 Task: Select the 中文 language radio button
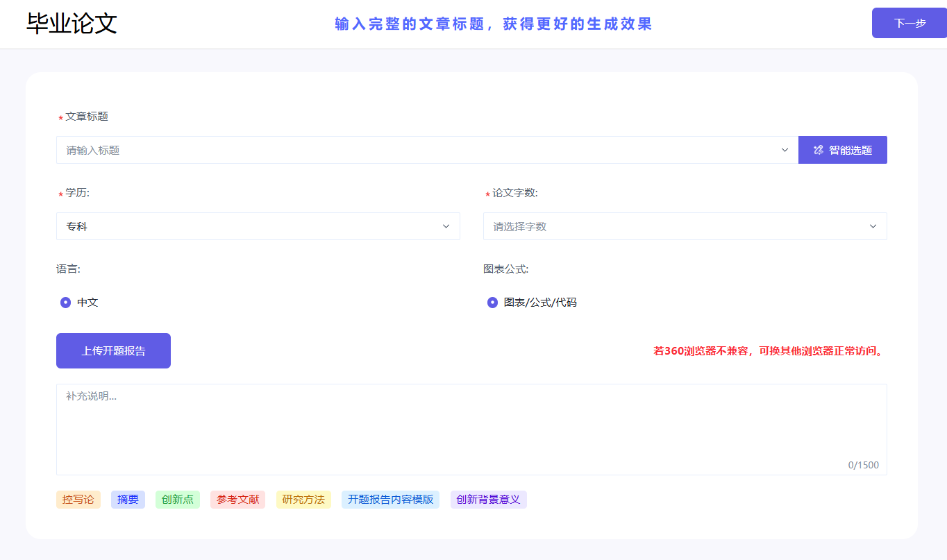[x=66, y=303]
